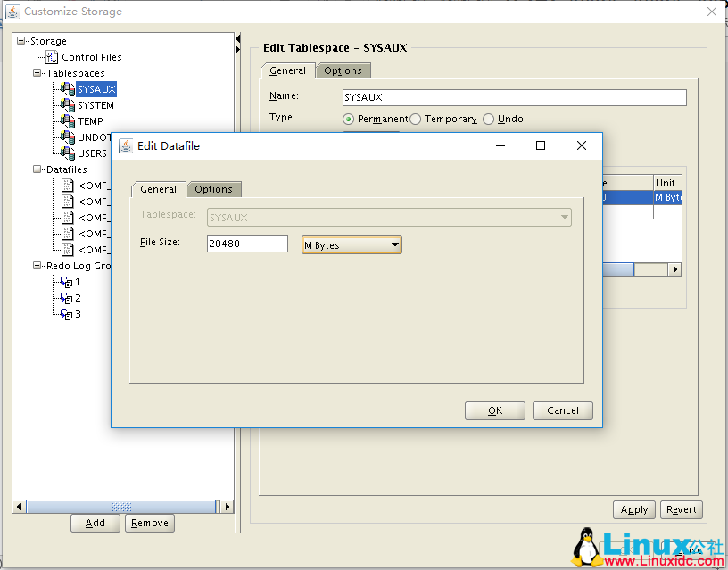Select the UNDO tablespace icon

68,136
